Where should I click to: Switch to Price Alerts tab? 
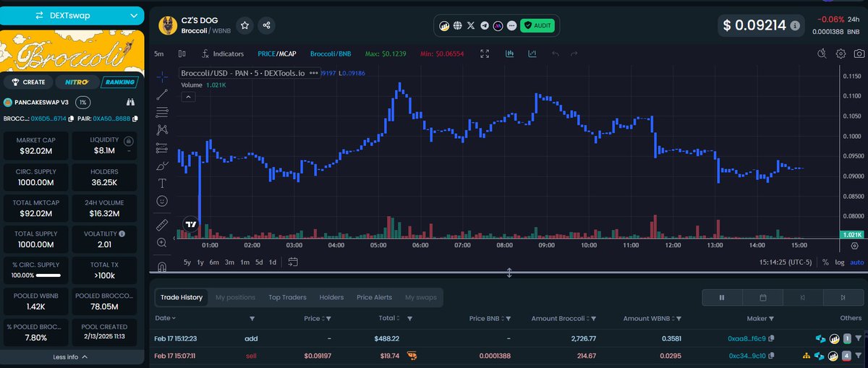click(x=374, y=297)
